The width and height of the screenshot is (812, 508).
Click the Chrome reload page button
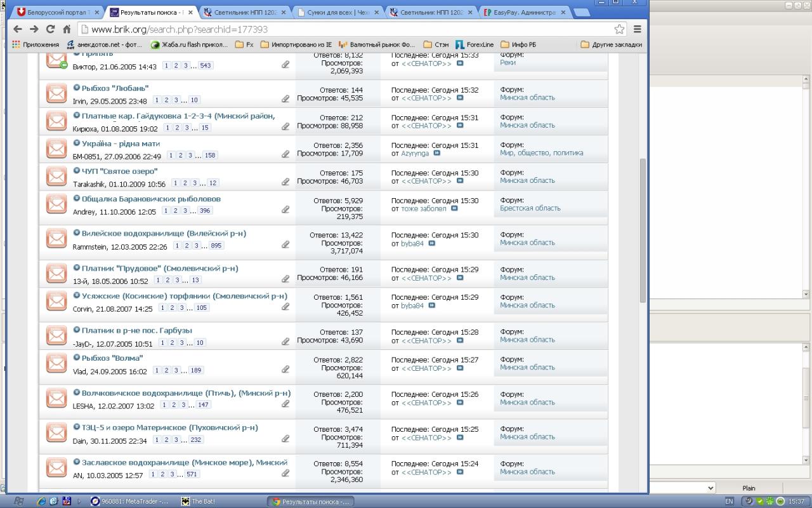pyautogui.click(x=51, y=29)
